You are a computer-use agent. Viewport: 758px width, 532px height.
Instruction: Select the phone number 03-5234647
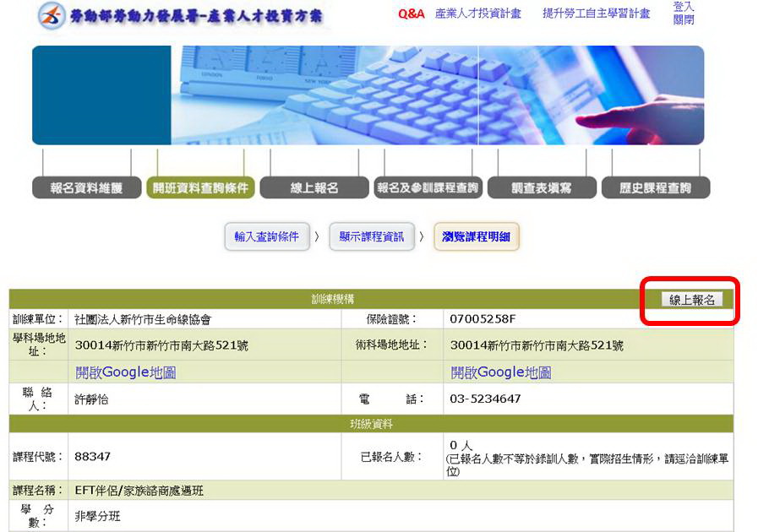[x=485, y=399]
